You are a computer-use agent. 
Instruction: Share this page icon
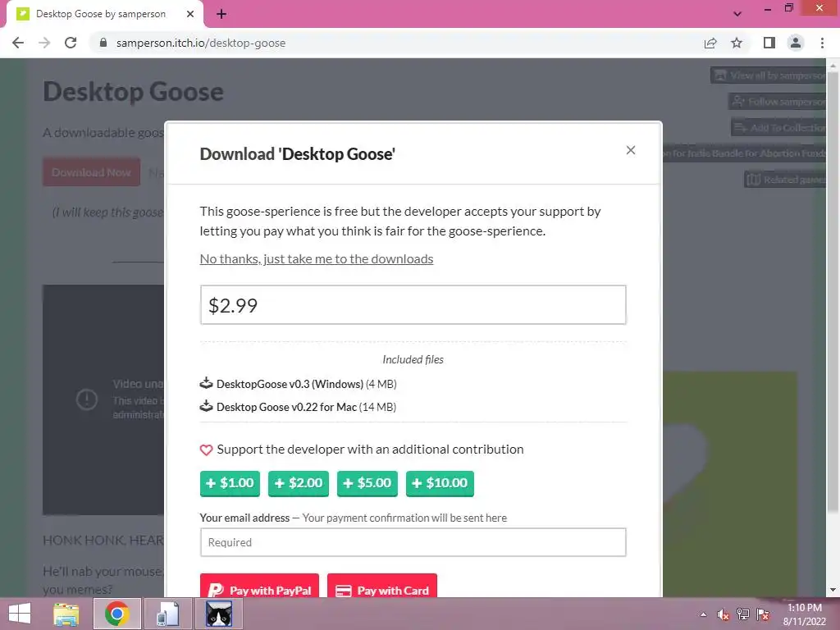(710, 43)
